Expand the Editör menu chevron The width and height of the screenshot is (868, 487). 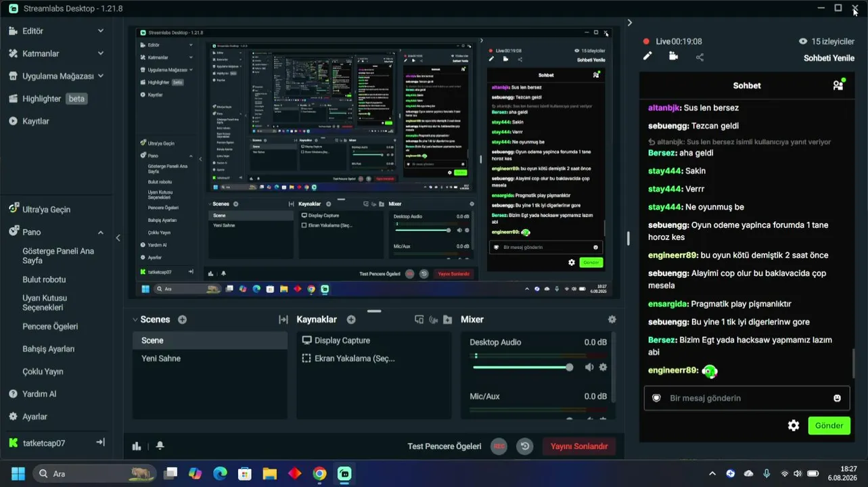[x=101, y=31]
